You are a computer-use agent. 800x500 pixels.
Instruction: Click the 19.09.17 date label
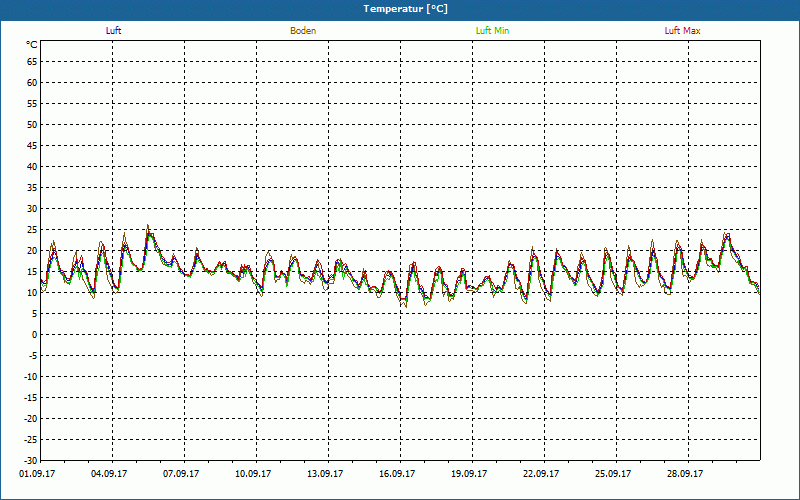click(469, 474)
